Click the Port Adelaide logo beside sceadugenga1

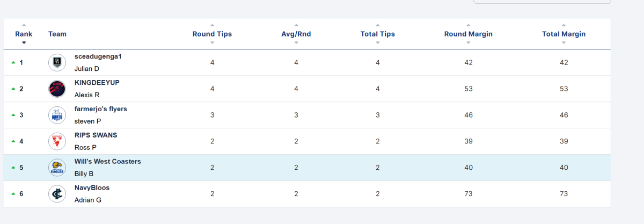tap(57, 63)
